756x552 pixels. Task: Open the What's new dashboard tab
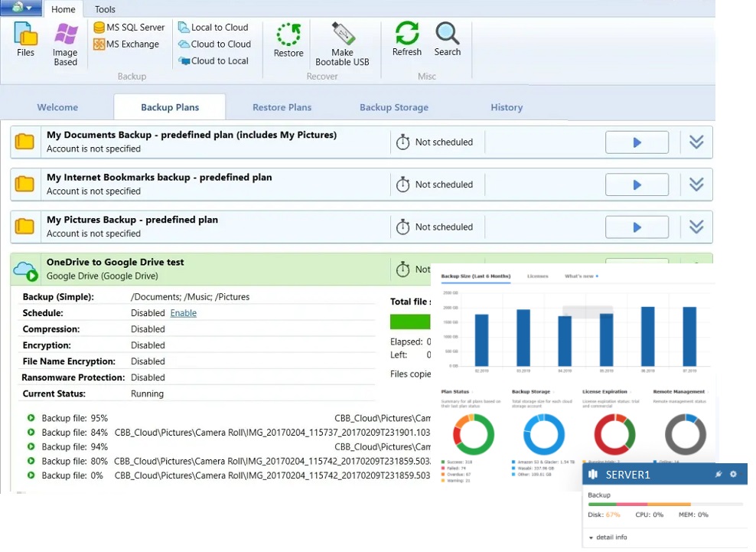click(x=581, y=276)
